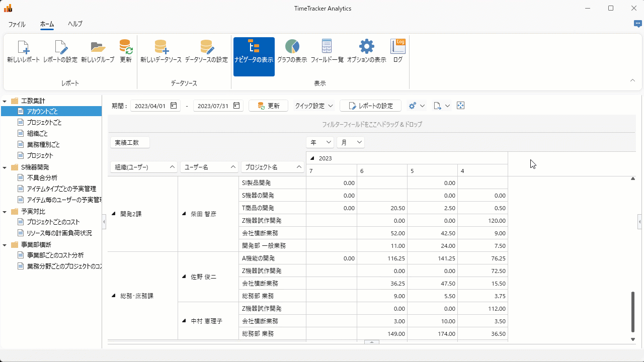Open the ファイル menu
644x362 pixels.
point(17,24)
